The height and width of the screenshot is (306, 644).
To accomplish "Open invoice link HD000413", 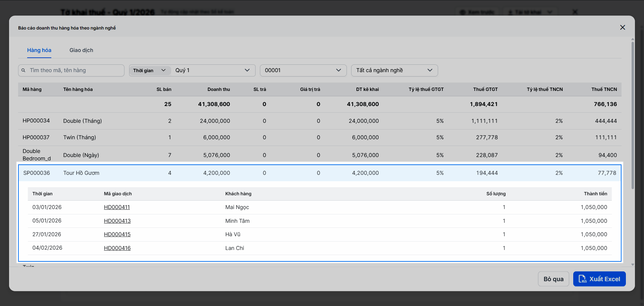I will coord(117,221).
